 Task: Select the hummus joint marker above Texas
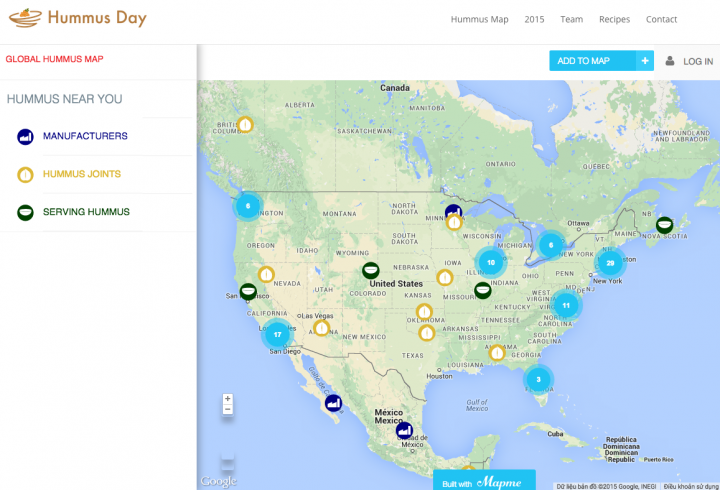427,332
